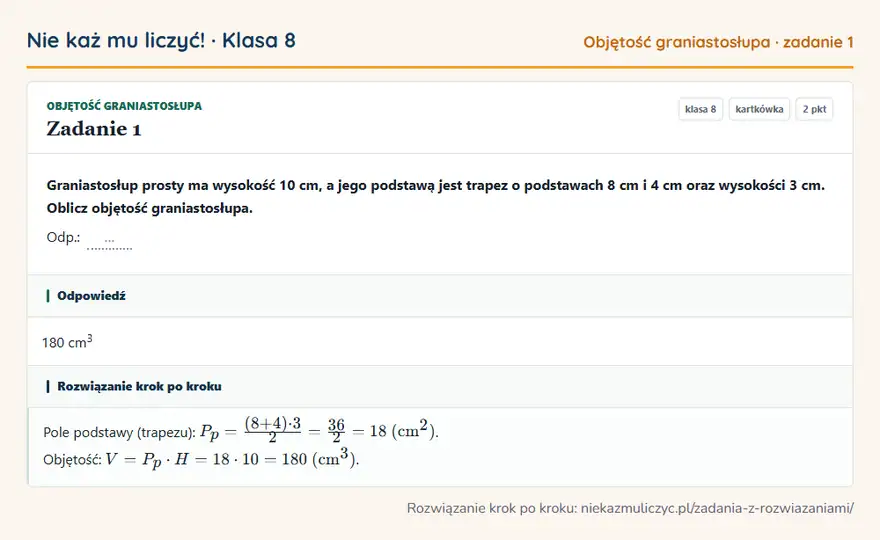Click 'Objętość graniastosłupa · zadanie 1' header text
Viewport: 880px width, 540px height.
[718, 42]
